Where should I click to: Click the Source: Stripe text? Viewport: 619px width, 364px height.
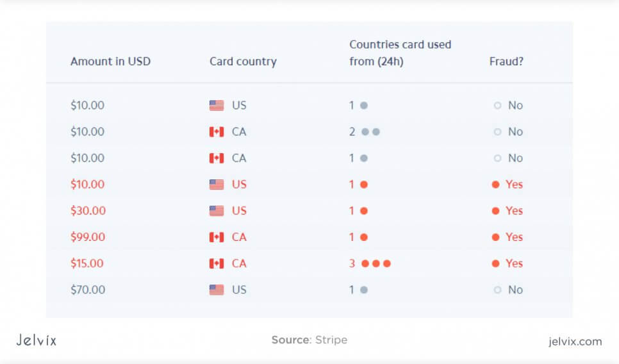(x=309, y=340)
